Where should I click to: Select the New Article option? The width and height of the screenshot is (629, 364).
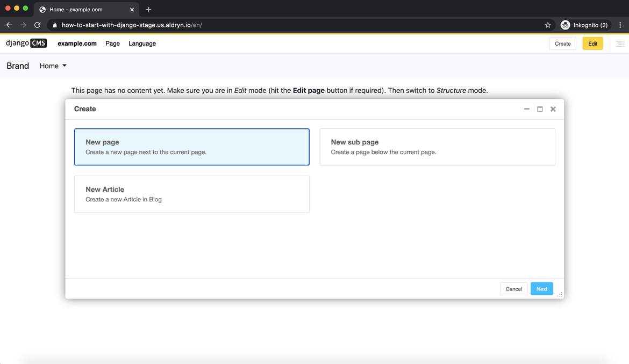192,194
